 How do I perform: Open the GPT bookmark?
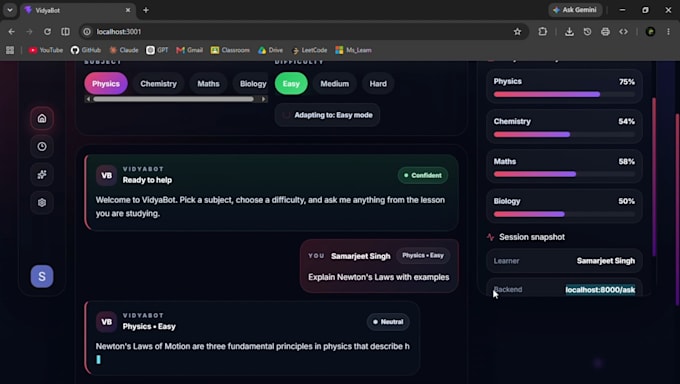point(157,50)
